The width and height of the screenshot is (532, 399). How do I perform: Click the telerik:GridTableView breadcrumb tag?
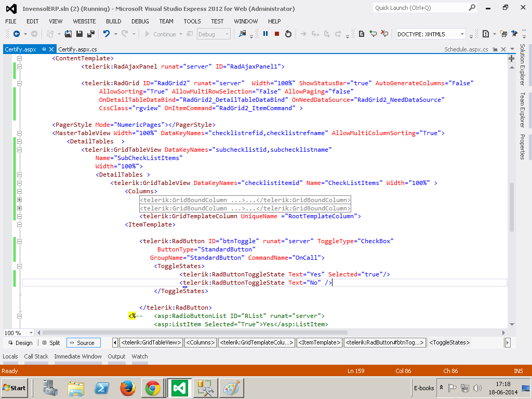tap(151, 343)
